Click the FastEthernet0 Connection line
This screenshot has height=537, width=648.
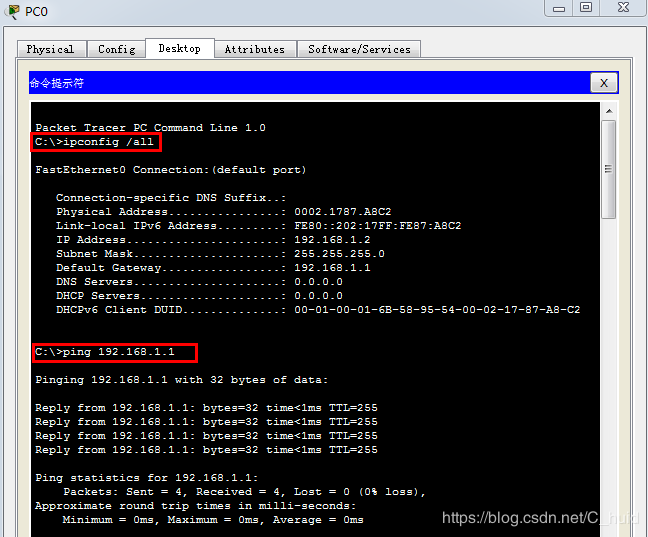pos(171,170)
